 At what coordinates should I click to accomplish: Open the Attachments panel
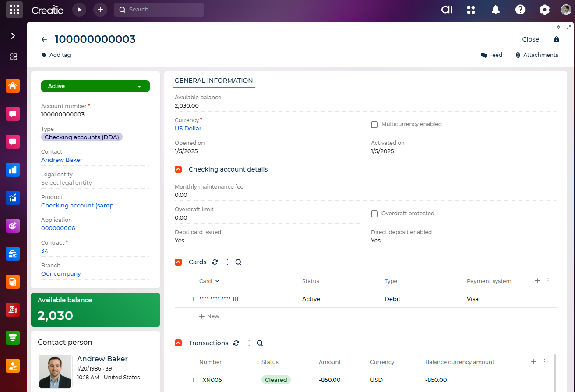pos(537,55)
